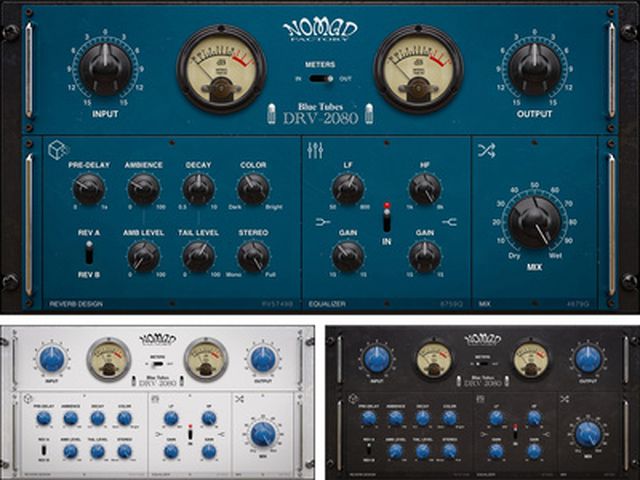Turn STEREO knob on the black skin
Image resolution: width=640 pixels, height=480 pixels.
tap(449, 451)
